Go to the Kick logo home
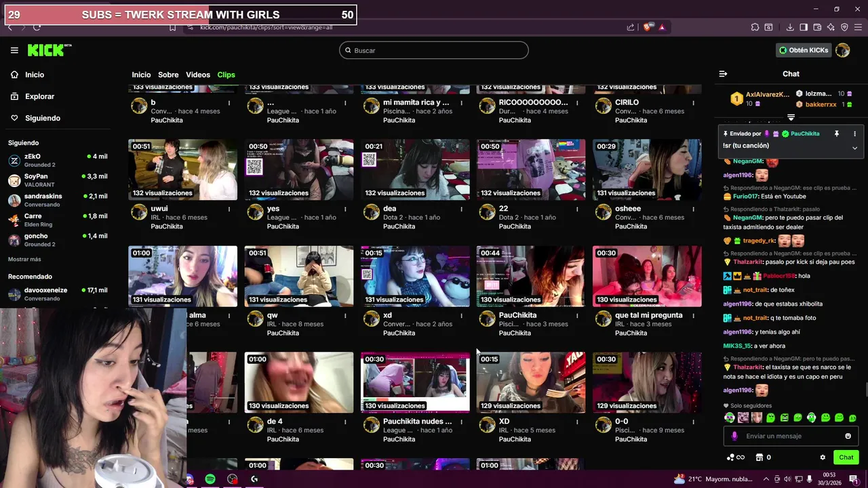 point(49,50)
